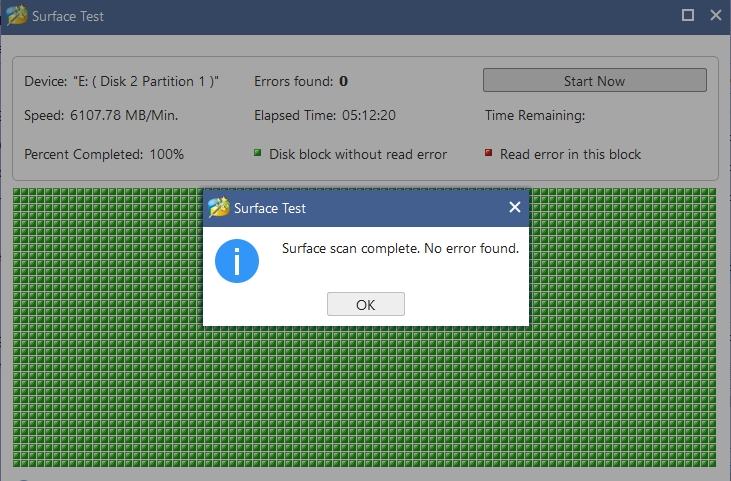Click the Surface scan complete message text

pyautogui.click(x=400, y=248)
